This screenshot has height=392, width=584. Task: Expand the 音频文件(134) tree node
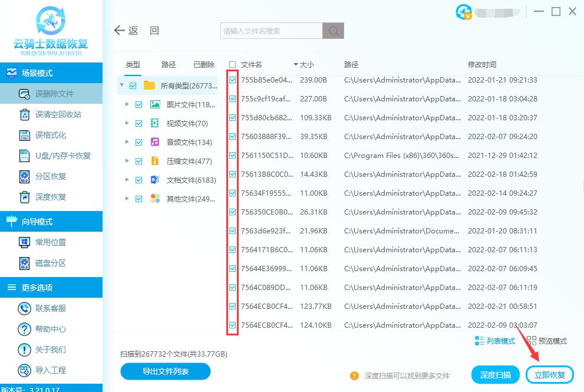[x=127, y=142]
